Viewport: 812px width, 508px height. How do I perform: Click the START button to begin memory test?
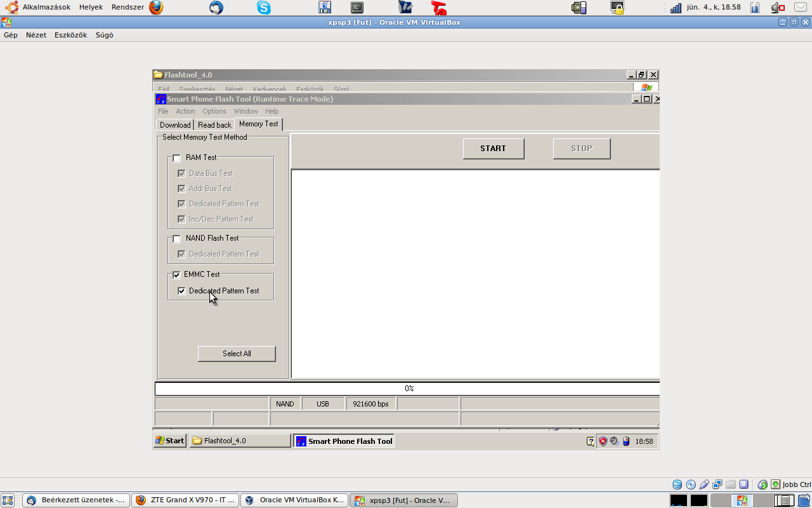click(x=494, y=149)
